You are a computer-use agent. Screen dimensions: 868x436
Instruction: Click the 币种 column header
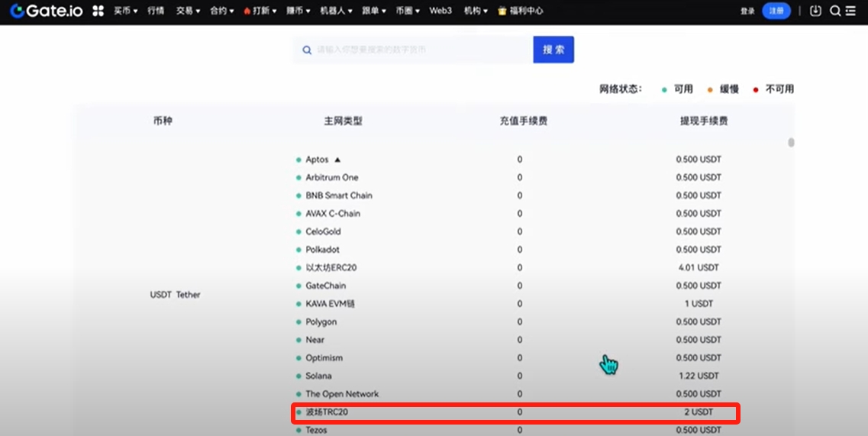(163, 121)
